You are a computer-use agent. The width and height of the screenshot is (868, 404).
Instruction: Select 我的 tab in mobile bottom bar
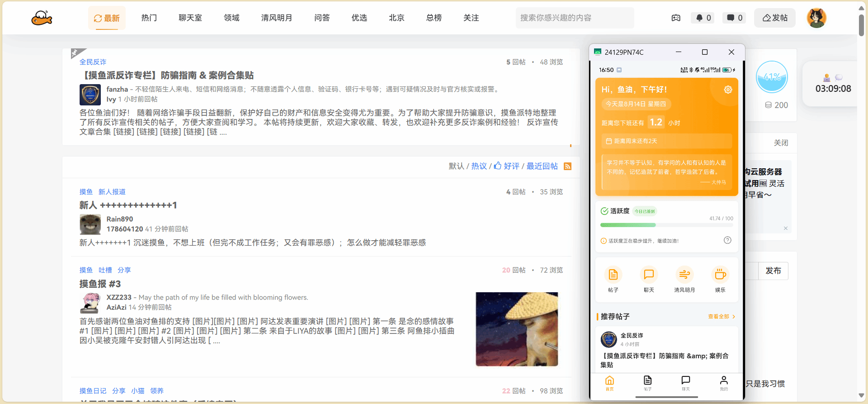click(x=724, y=383)
